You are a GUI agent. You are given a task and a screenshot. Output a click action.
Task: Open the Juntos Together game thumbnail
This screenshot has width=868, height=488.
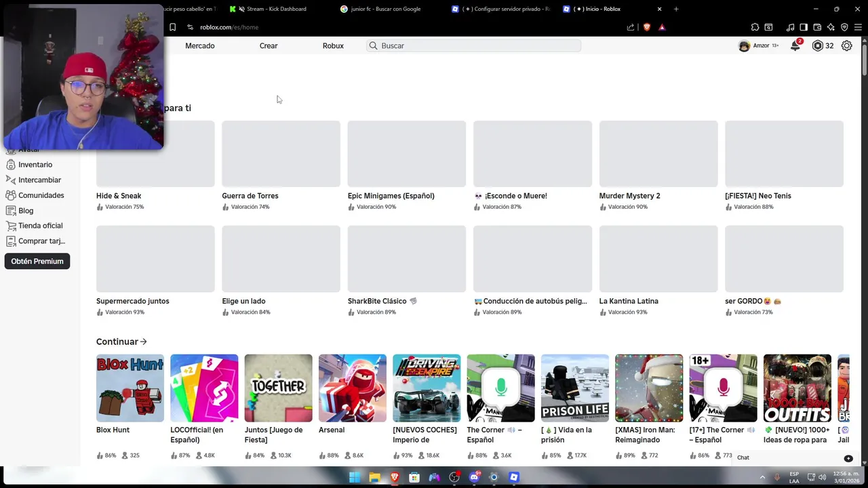(279, 388)
